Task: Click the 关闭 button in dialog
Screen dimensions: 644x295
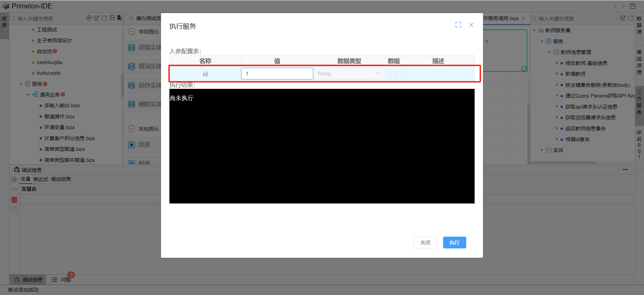Action: tap(425, 242)
